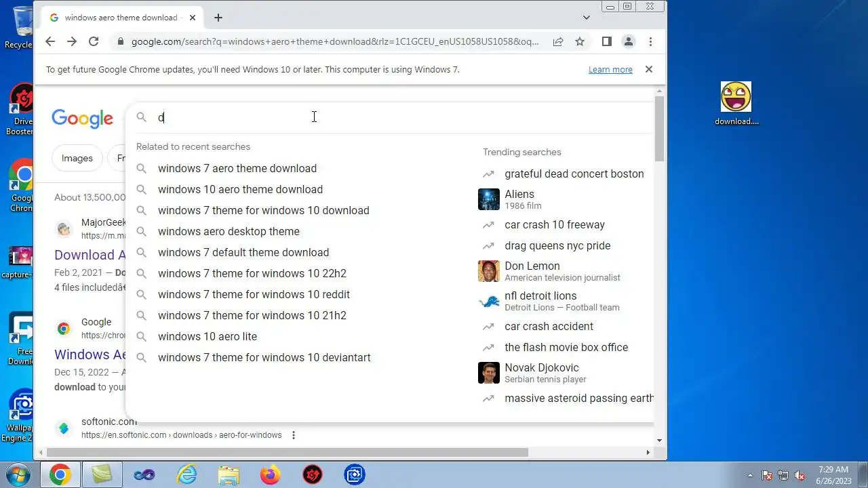Screen dimensions: 868x488
Task: Select the Recycle Bin desktop icon
Action: coord(18,27)
